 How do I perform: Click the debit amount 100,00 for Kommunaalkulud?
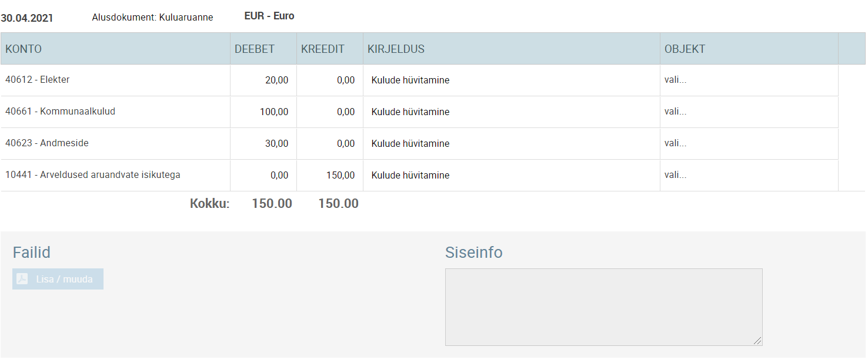[274, 112]
